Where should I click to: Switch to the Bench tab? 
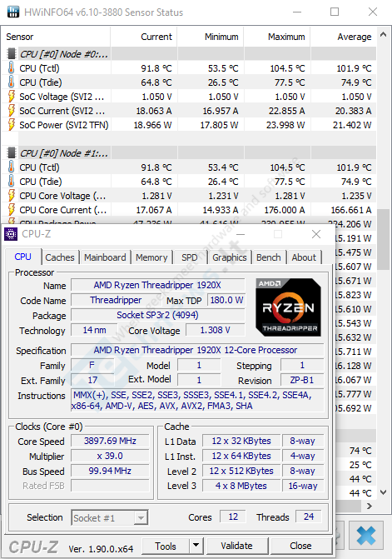(x=269, y=257)
